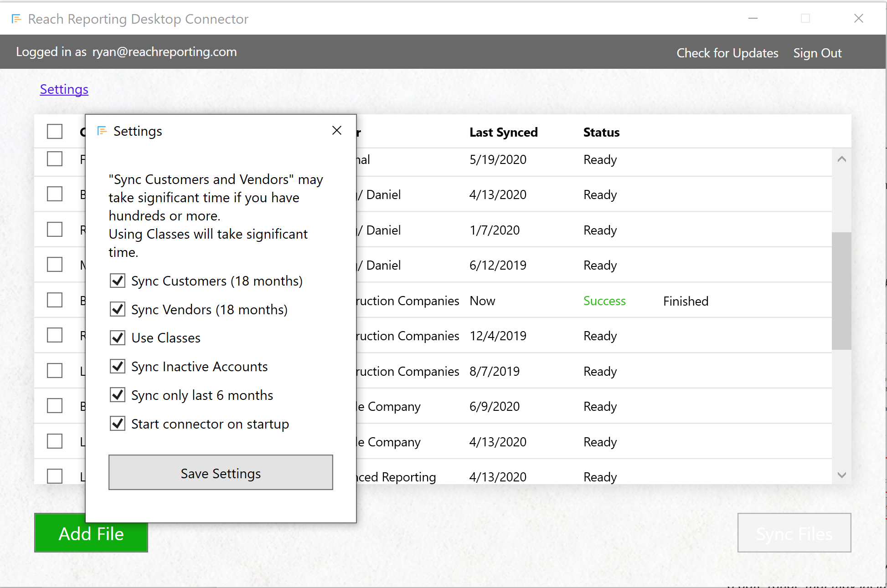887x588 pixels.
Task: Click the Save Settings button
Action: point(221,472)
